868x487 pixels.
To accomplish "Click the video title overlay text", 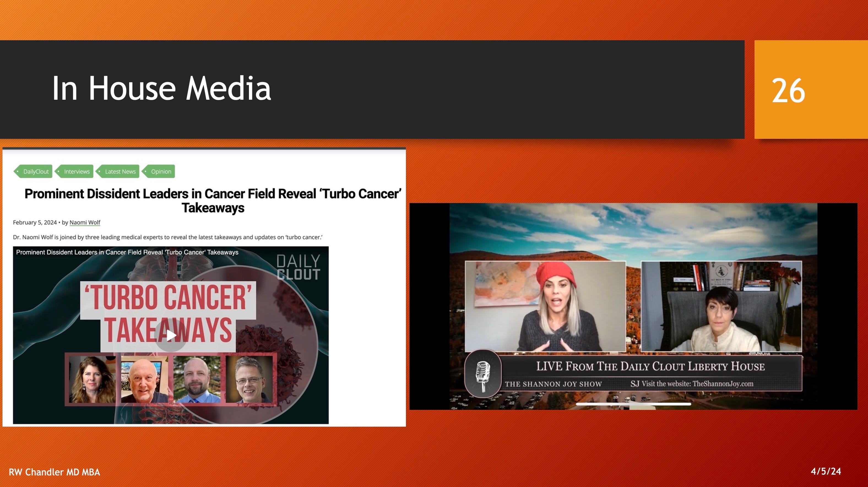I will pyautogui.click(x=128, y=252).
